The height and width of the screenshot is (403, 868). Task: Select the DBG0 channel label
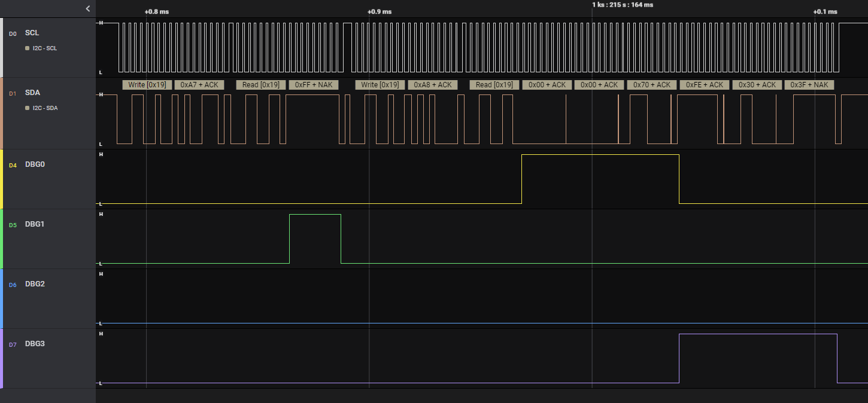click(x=35, y=164)
